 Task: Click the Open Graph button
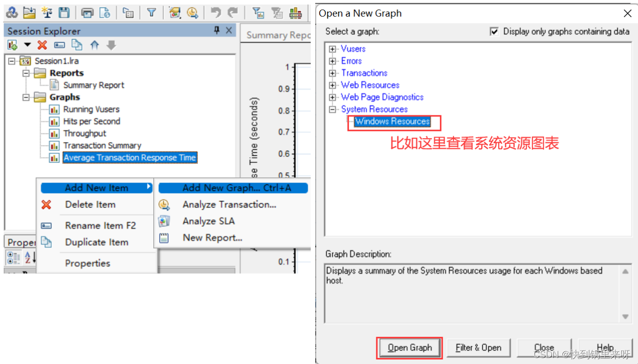410,348
